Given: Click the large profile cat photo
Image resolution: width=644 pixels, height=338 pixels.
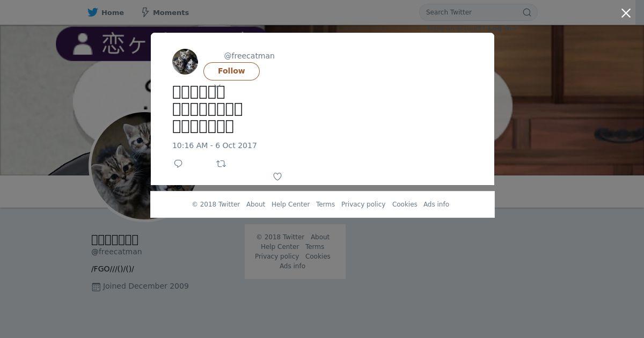Looking at the screenshot, I should pyautogui.click(x=121, y=166).
